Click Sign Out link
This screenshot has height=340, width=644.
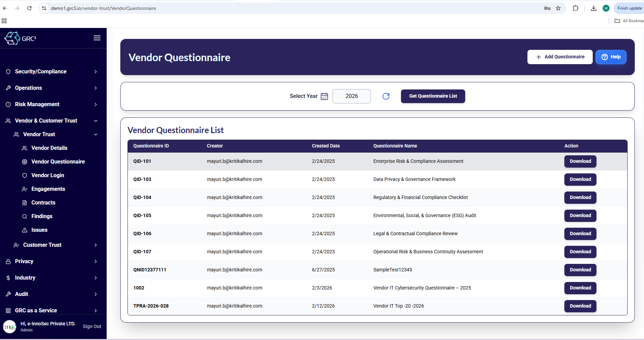(92, 327)
